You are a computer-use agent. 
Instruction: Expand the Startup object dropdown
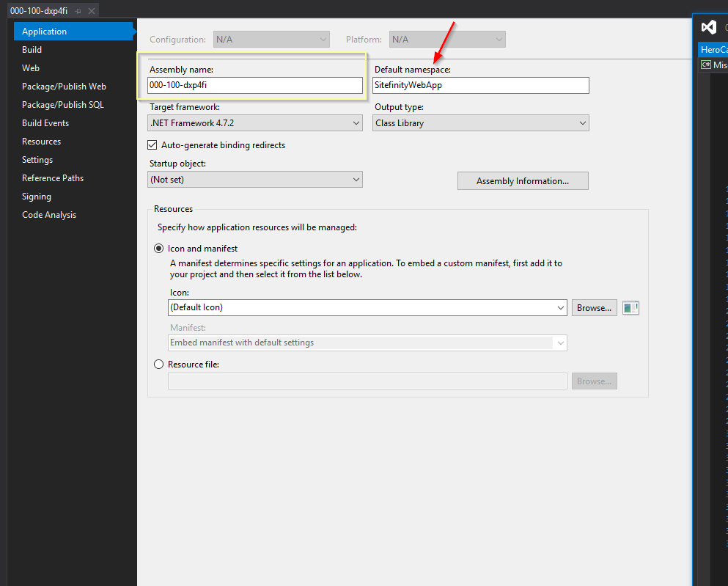pos(356,179)
